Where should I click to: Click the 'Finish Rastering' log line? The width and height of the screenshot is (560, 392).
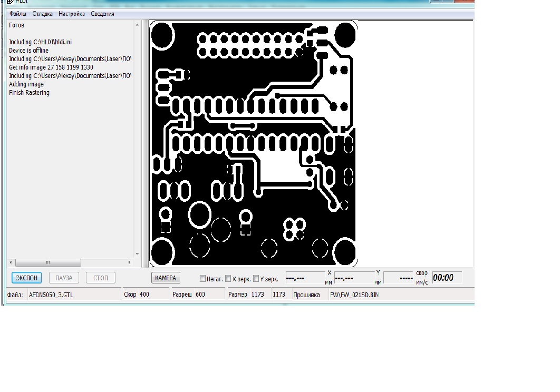[29, 92]
